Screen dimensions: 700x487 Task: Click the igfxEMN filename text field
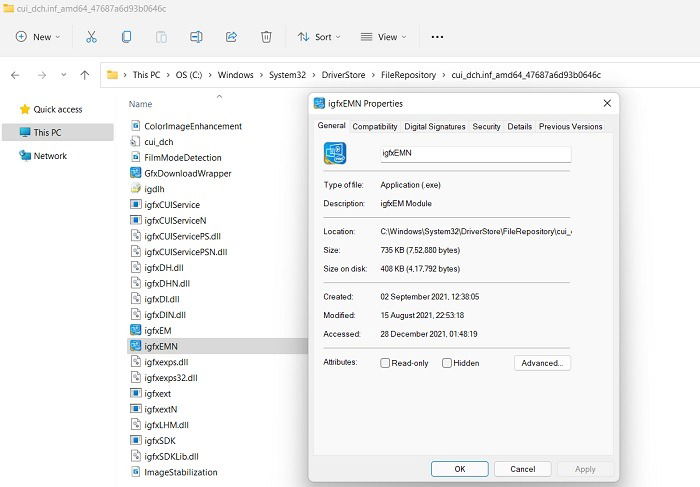475,154
